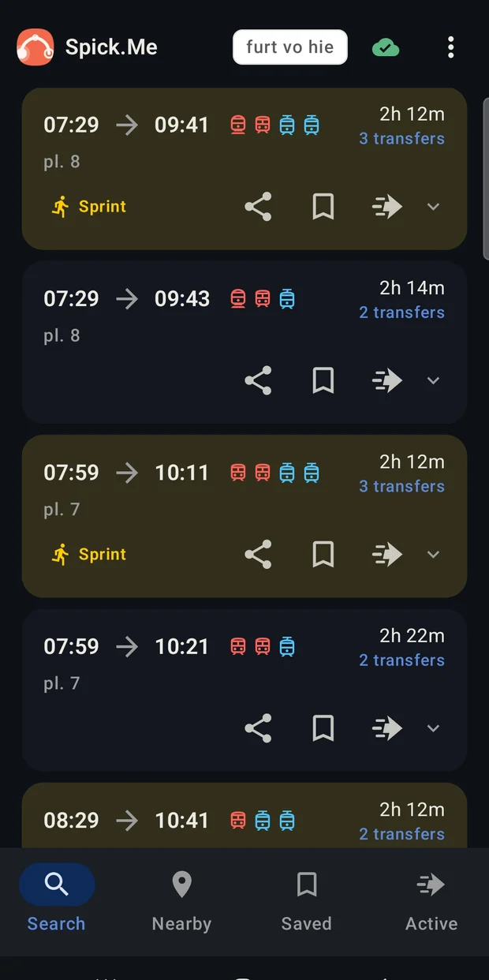489x980 pixels.
Task: Expand the 07:29 to 09:43 connection
Action: (433, 380)
